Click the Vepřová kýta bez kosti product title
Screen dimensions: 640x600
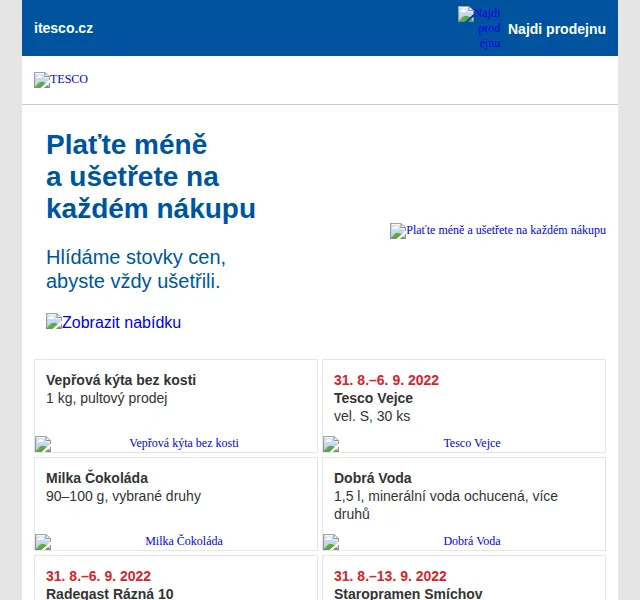pos(121,380)
